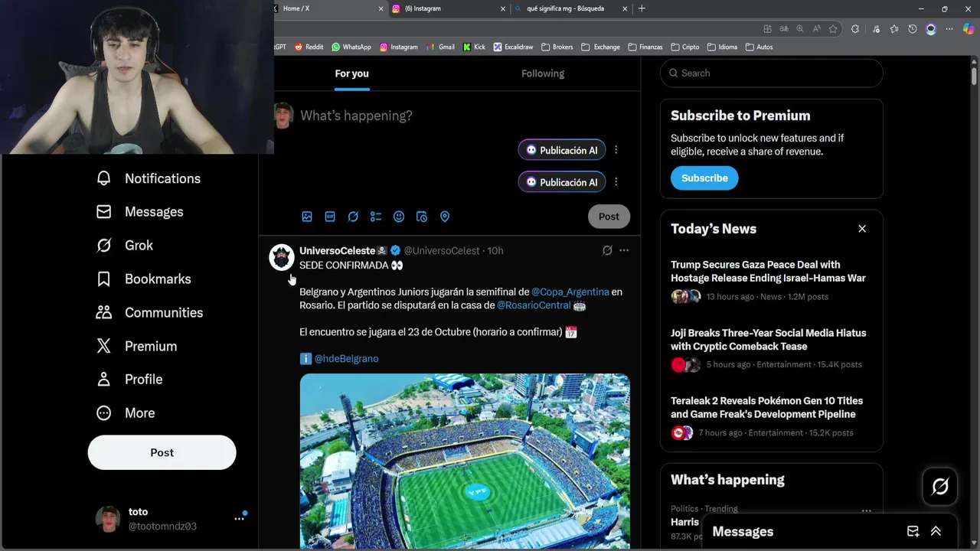Switch to the For you tab
This screenshot has width=980, height=551.
coord(351,73)
